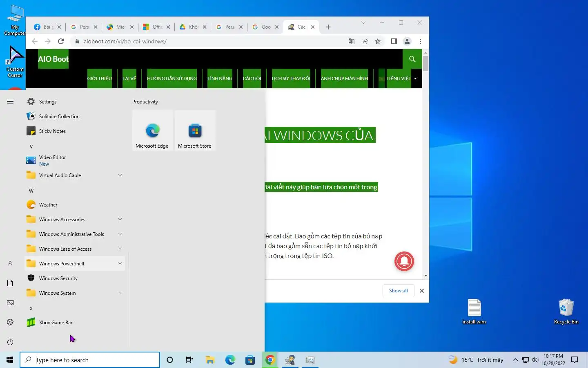Open File Explorer from the taskbar
Viewport: 588px width, 368px height.
(x=210, y=360)
